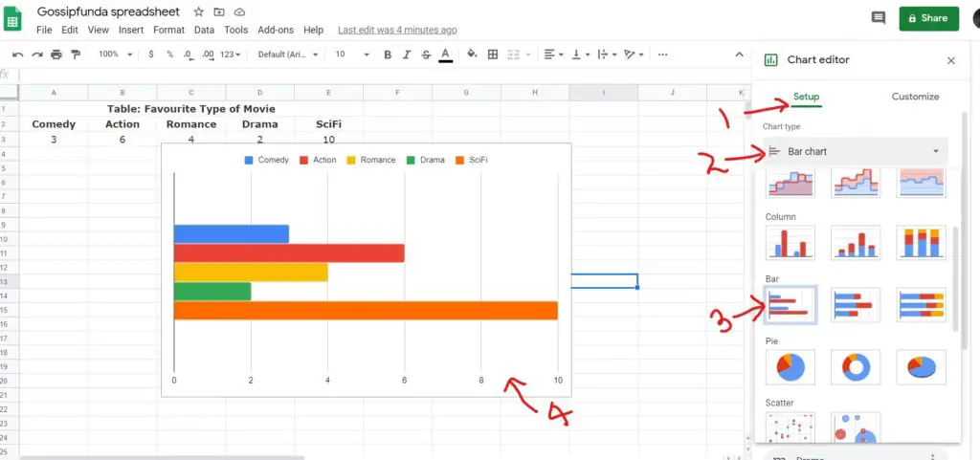Select the paint format tool
This screenshot has height=460, width=980.
76,55
